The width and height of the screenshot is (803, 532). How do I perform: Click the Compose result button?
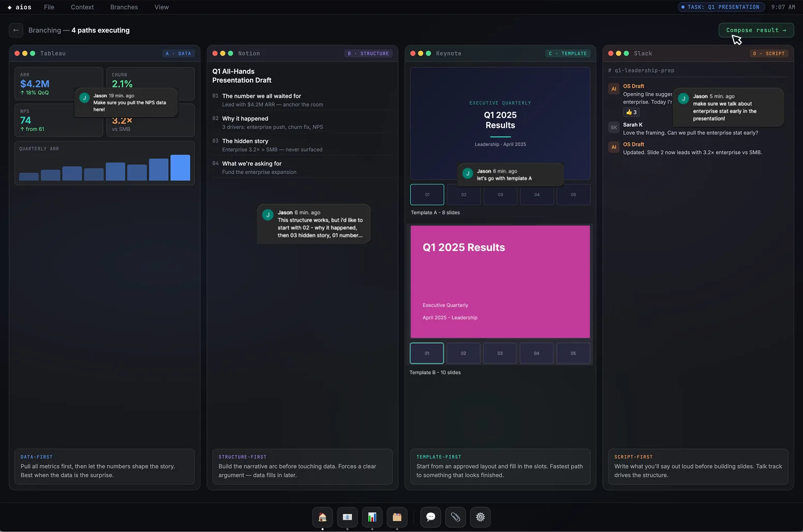(x=756, y=30)
